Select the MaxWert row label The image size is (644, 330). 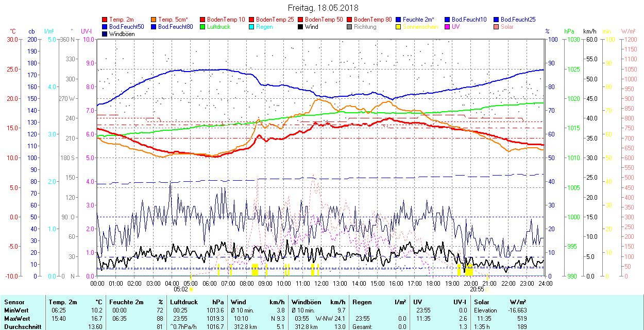[x=16, y=319]
